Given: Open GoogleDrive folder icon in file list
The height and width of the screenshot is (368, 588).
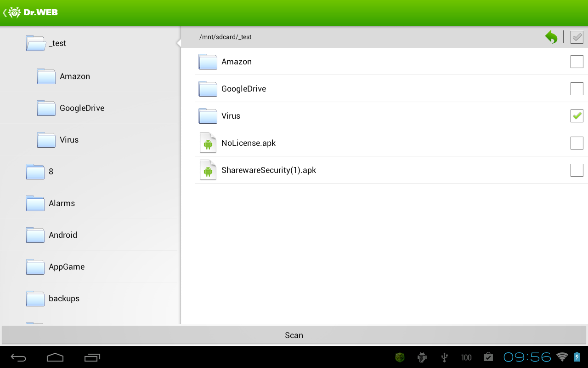Looking at the screenshot, I should [208, 89].
